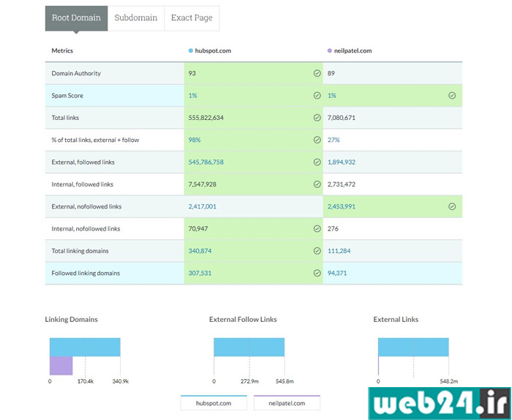Select the 7,547,928 internal followed value
The width and height of the screenshot is (512, 420).
(x=202, y=184)
